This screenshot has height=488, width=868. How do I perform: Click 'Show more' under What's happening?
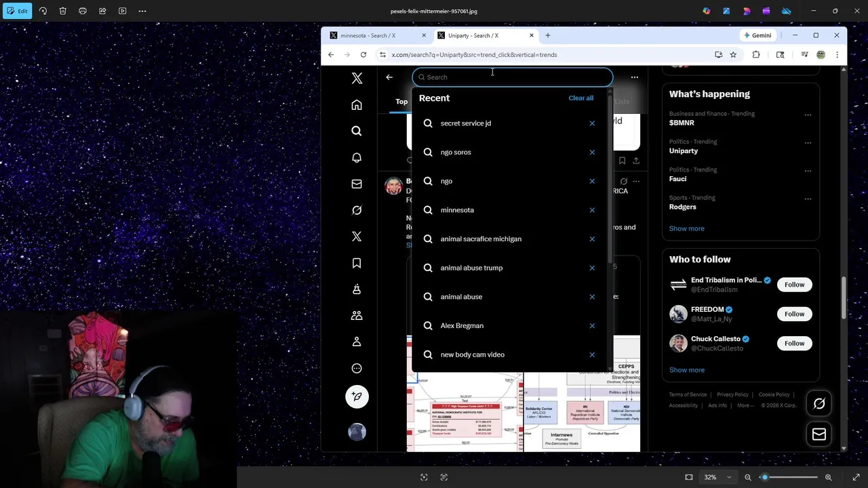(x=686, y=228)
